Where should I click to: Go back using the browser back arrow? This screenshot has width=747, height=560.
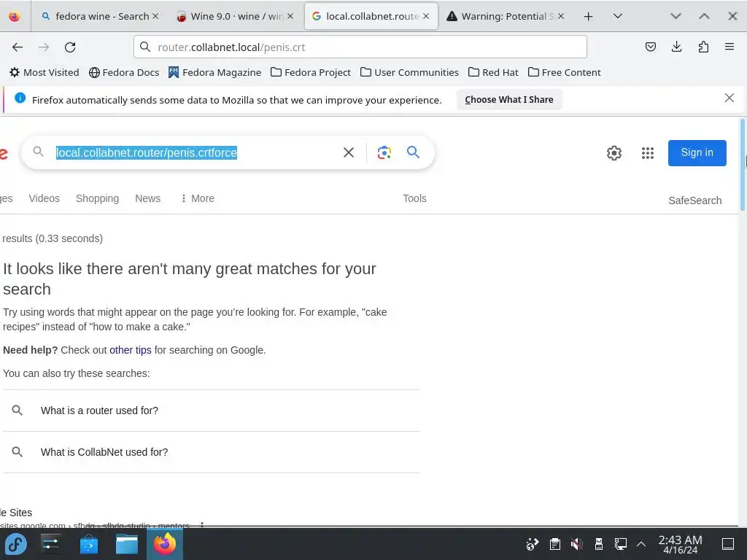pos(18,47)
